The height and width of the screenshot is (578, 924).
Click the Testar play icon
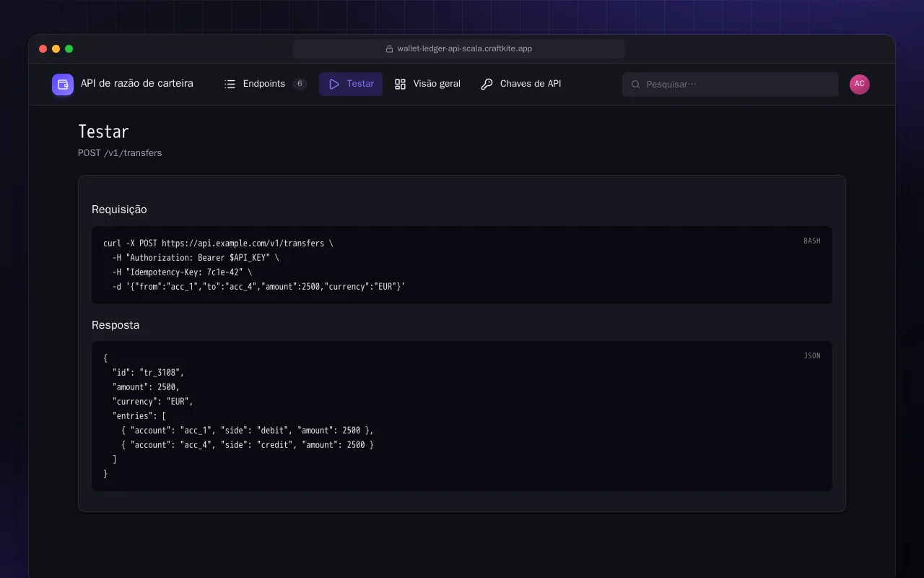334,84
